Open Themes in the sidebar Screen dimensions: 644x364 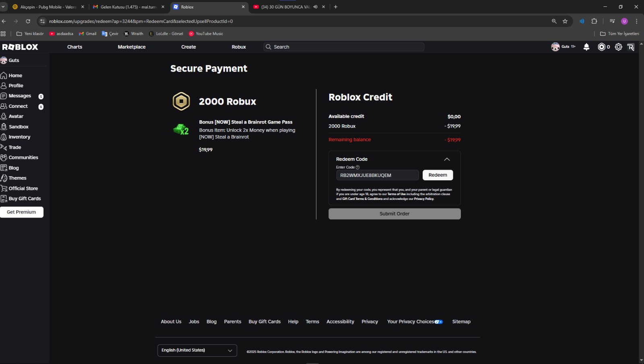pos(14,178)
